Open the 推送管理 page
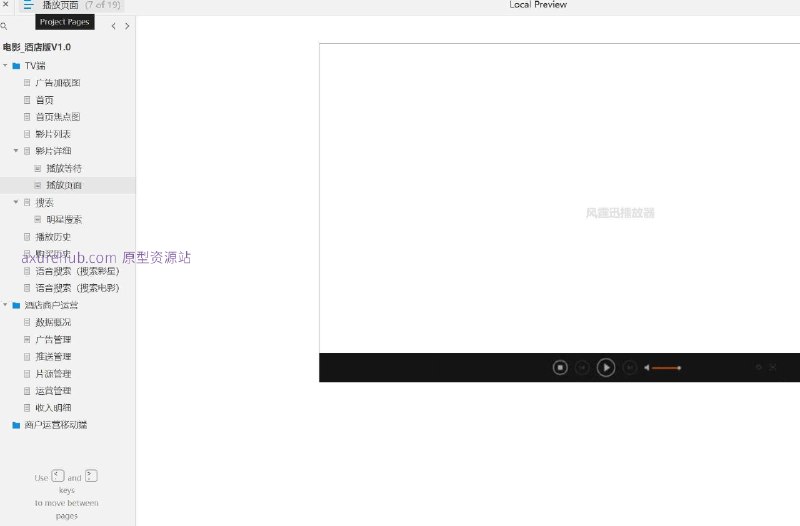The width and height of the screenshot is (800, 526). [53, 357]
